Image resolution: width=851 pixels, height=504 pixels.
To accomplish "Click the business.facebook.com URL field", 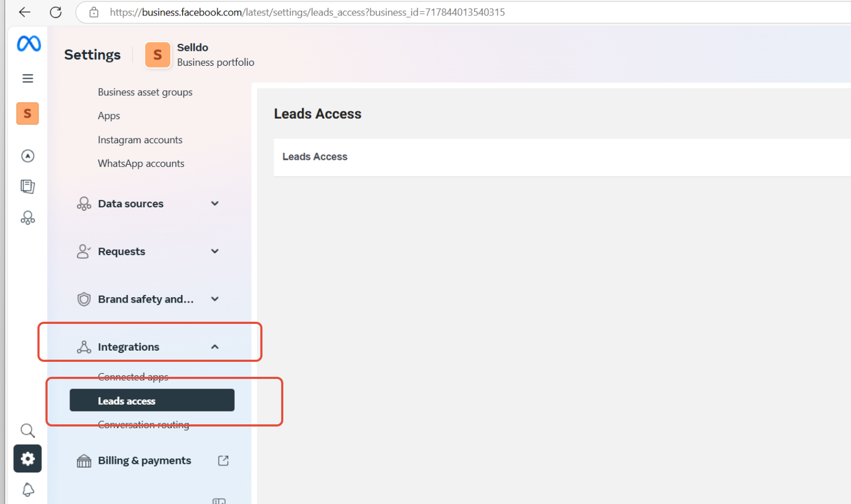I will pos(307,12).
